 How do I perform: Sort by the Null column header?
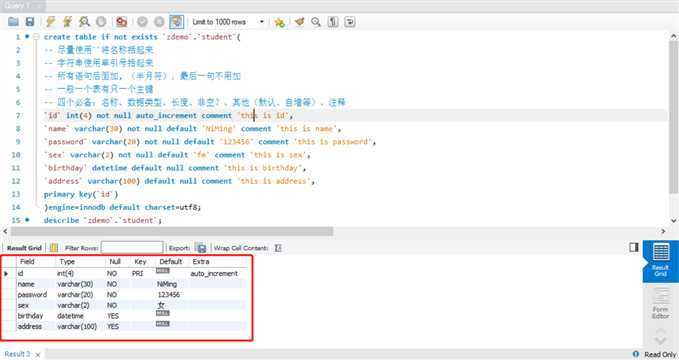click(115, 262)
